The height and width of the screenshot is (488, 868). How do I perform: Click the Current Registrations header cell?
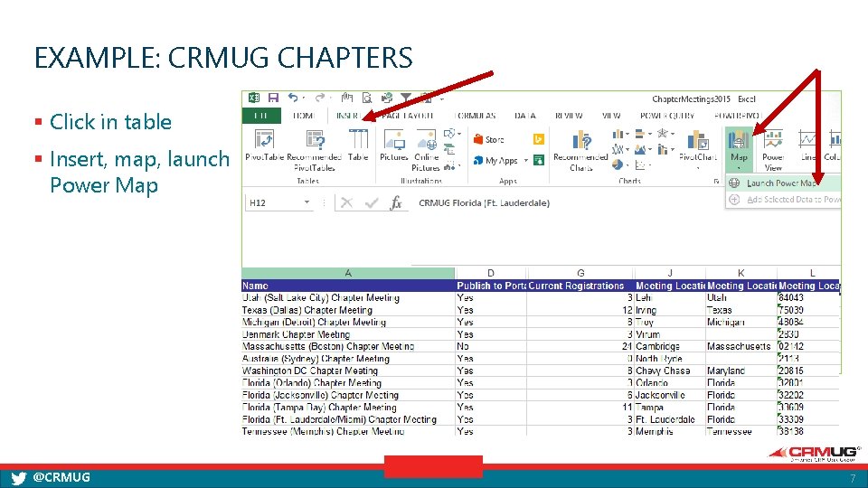click(580, 286)
